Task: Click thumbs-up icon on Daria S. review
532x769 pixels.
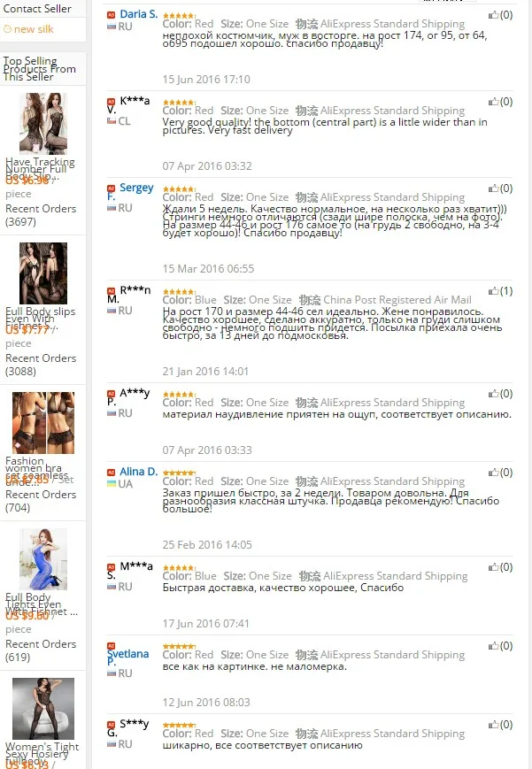Action: click(x=493, y=15)
